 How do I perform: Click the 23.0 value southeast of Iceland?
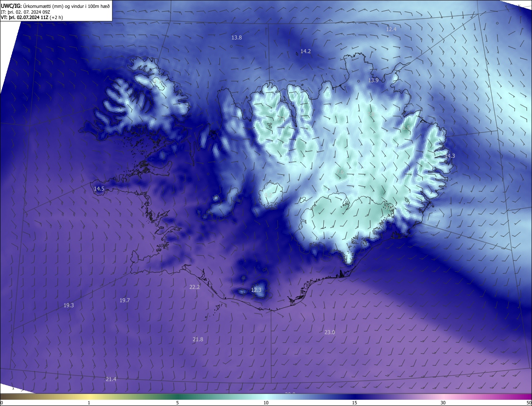tap(330, 332)
